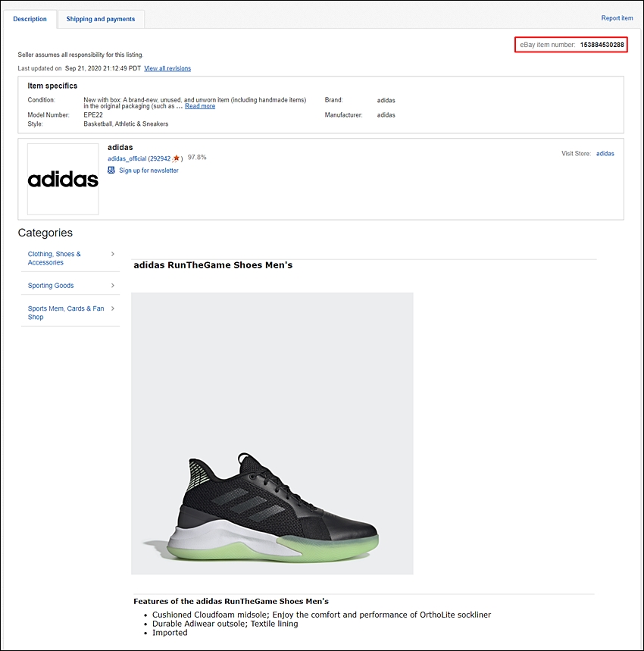This screenshot has width=644, height=651.
Task: Open the Sporting Goods category link
Action: pyautogui.click(x=51, y=286)
